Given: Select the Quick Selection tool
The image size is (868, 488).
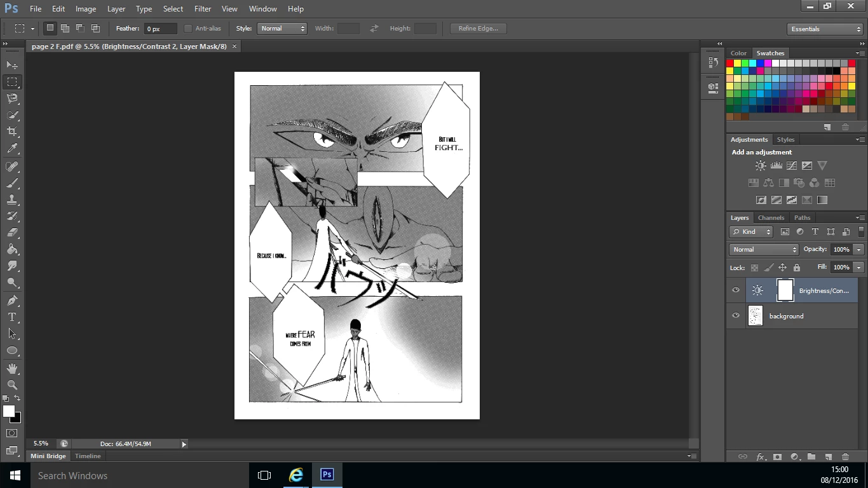Looking at the screenshot, I should (x=12, y=114).
